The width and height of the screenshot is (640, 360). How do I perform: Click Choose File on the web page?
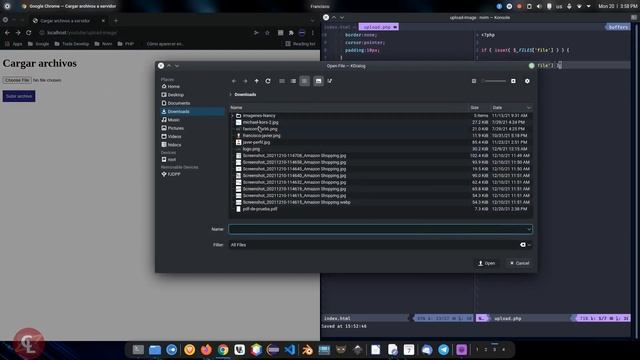pyautogui.click(x=17, y=80)
